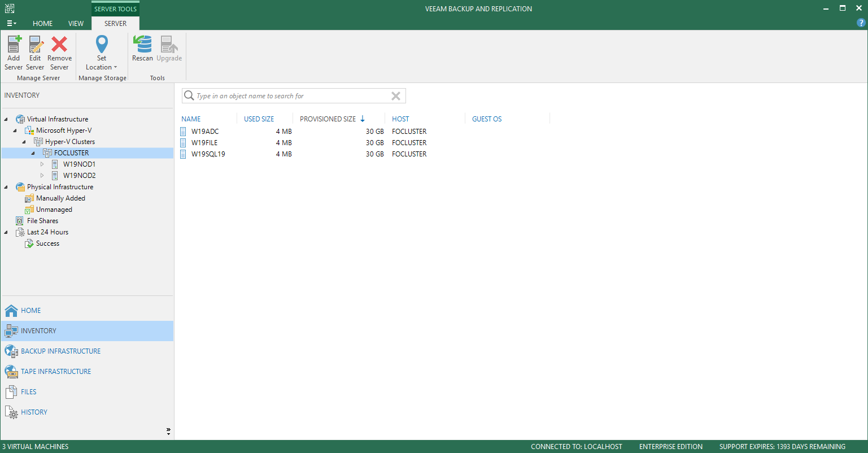Click the Rescan tool icon
868x453 pixels.
[142, 44]
